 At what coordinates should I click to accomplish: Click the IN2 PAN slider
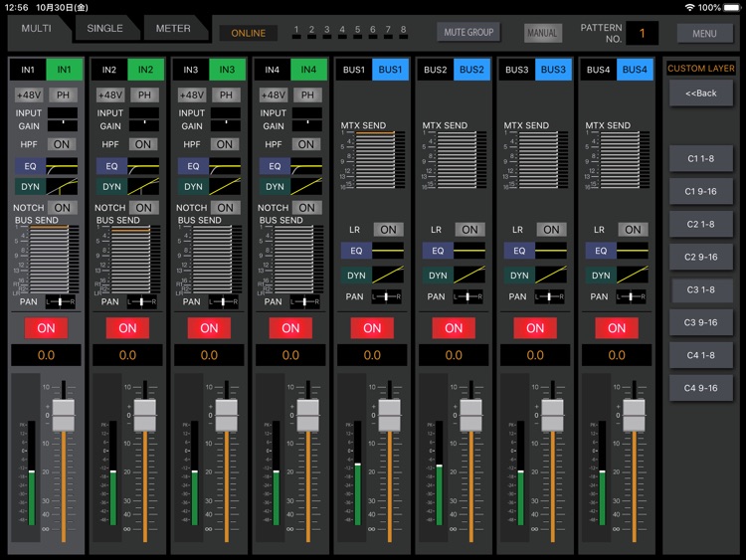pyautogui.click(x=141, y=301)
